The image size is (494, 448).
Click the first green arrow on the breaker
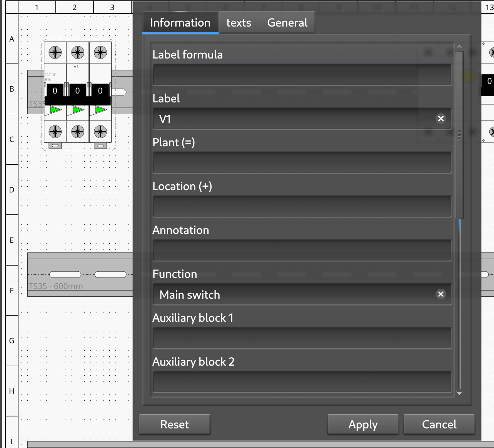click(55, 110)
